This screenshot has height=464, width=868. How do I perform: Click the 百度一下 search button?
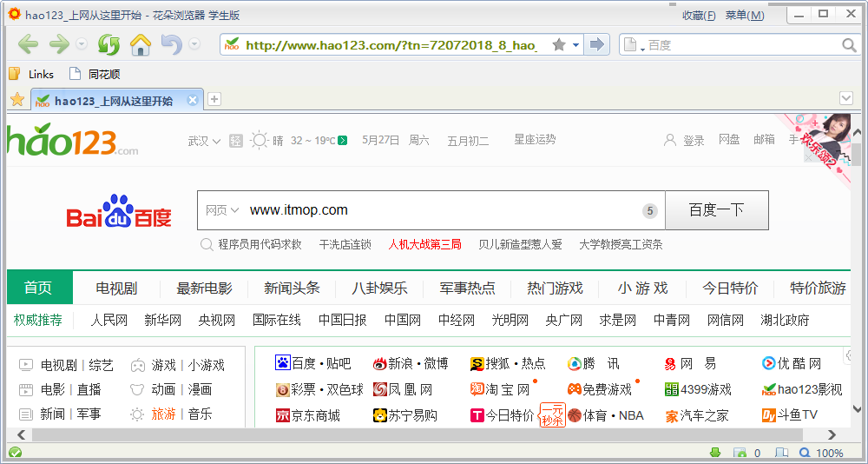click(x=716, y=210)
